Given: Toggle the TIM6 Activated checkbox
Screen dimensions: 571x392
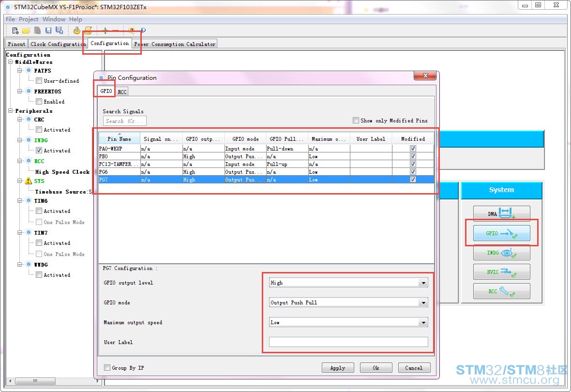Looking at the screenshot, I should tap(39, 211).
